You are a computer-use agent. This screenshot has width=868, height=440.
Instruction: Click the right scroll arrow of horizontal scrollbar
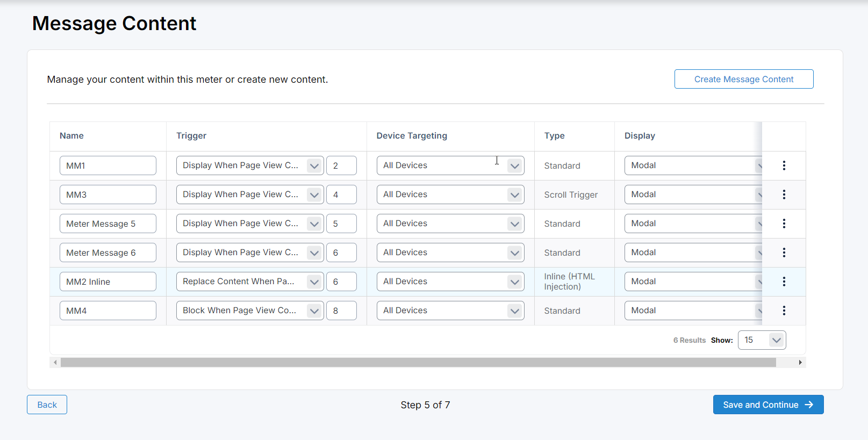tap(800, 363)
